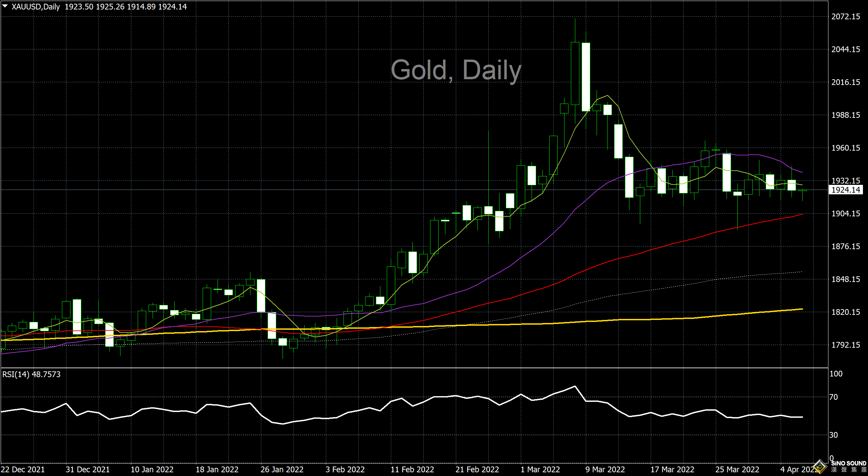Click the 2044.15 price axis label
868x476 pixels.
click(846, 49)
